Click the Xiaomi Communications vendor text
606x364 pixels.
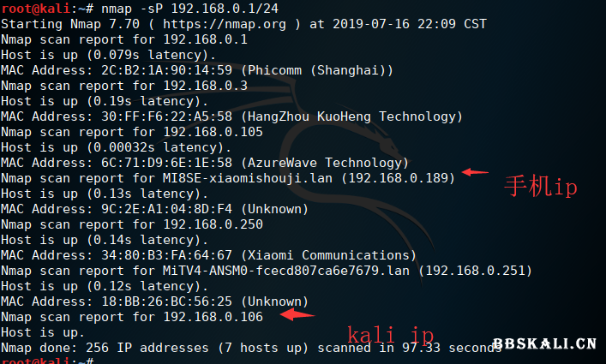pyautogui.click(x=325, y=255)
